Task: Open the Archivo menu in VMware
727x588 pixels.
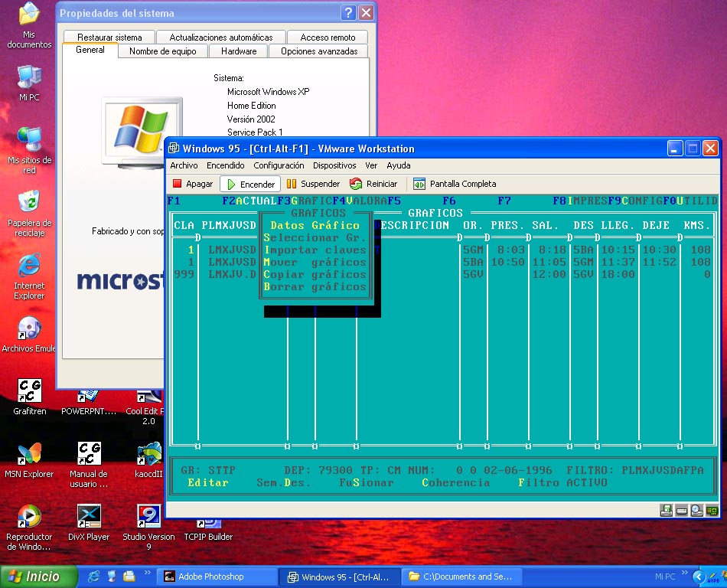Action: (x=184, y=165)
